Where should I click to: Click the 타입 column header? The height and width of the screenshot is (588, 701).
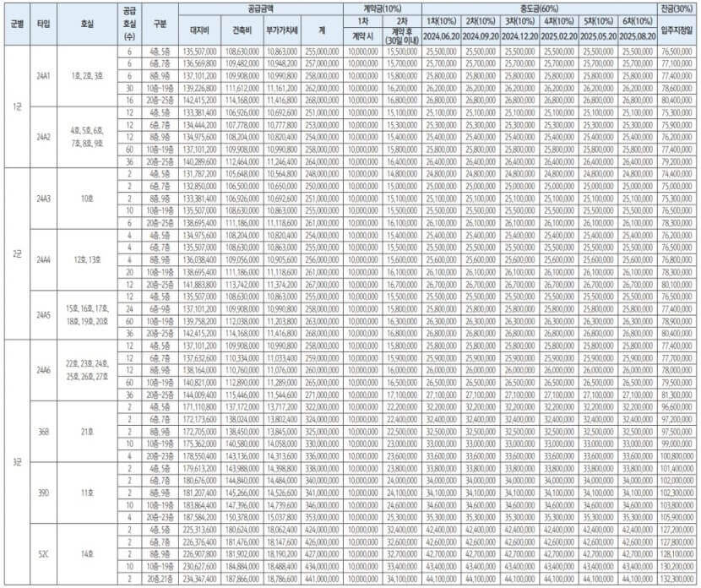point(44,24)
